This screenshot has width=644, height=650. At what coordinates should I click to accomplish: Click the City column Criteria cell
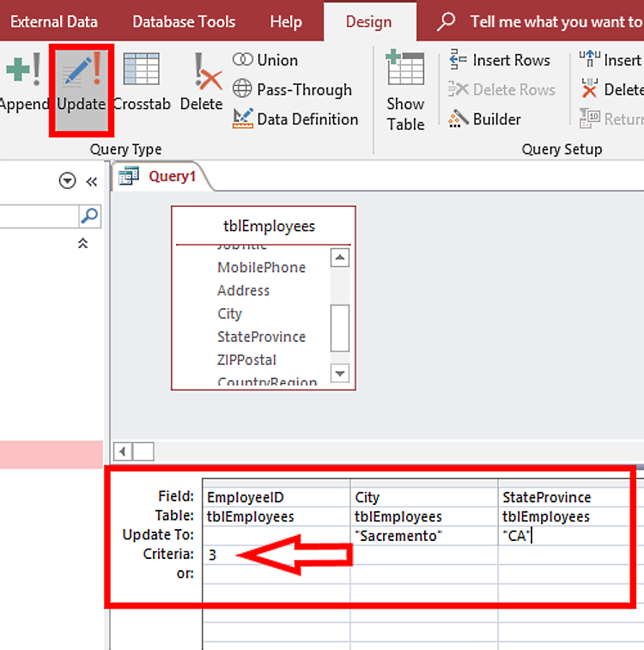(x=424, y=555)
